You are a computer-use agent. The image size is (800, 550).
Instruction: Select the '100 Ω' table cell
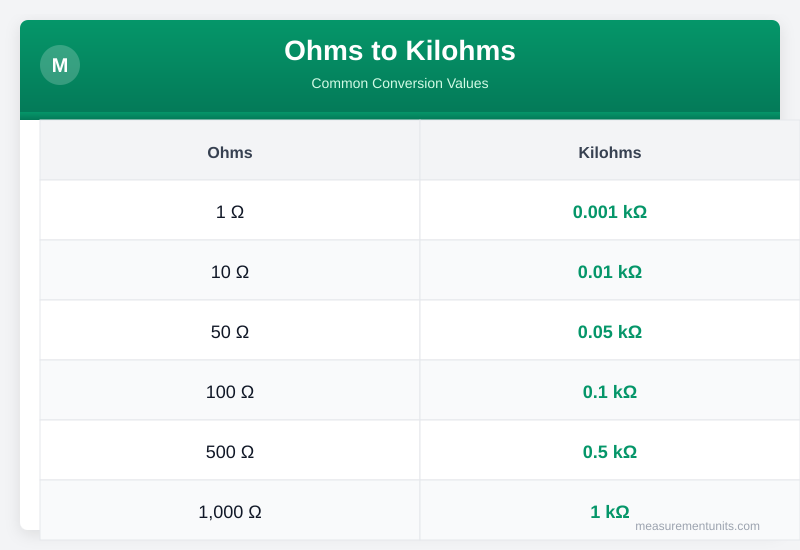click(x=230, y=390)
